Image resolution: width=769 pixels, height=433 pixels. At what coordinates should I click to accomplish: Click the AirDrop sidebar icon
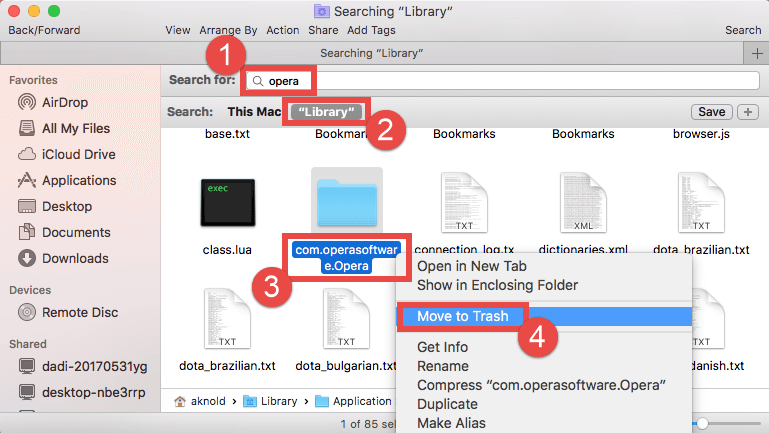coord(26,102)
